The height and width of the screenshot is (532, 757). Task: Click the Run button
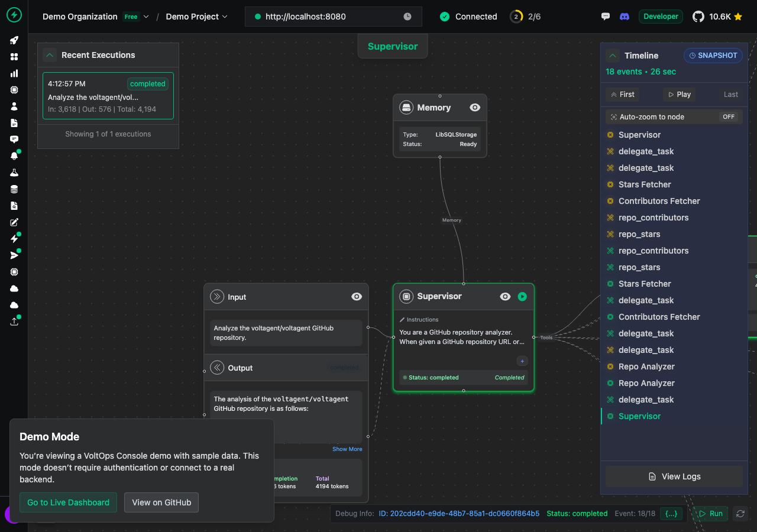(x=710, y=514)
